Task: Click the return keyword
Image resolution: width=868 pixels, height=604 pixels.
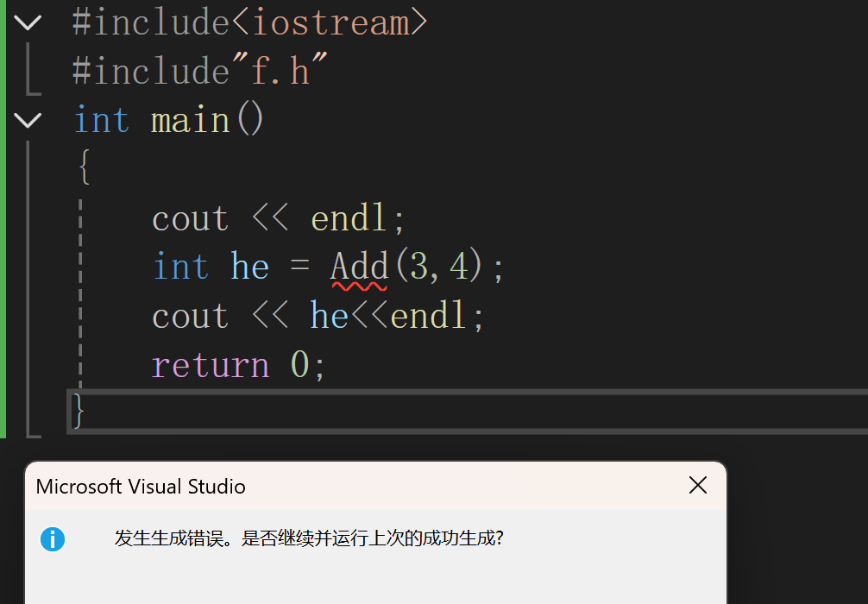Action: tap(211, 365)
